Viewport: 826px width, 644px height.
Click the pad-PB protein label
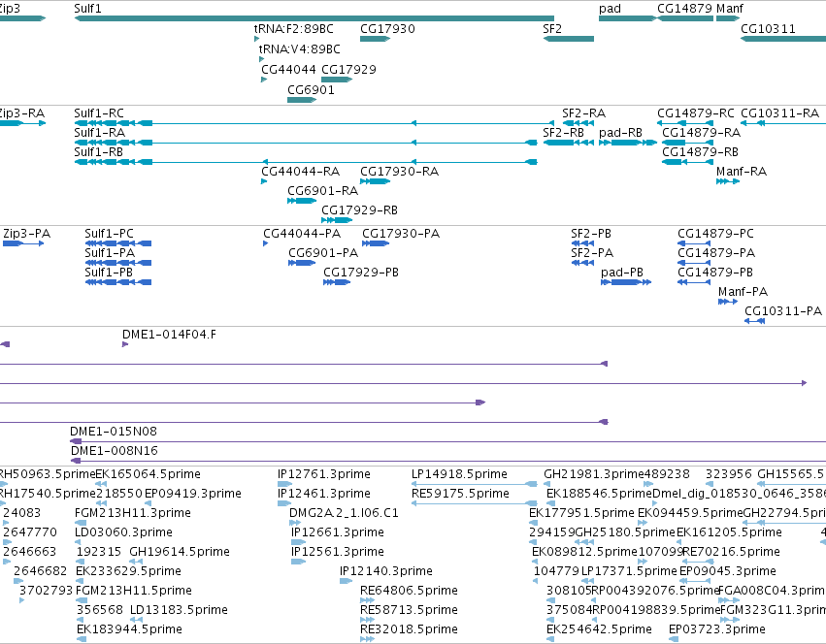pos(622,273)
